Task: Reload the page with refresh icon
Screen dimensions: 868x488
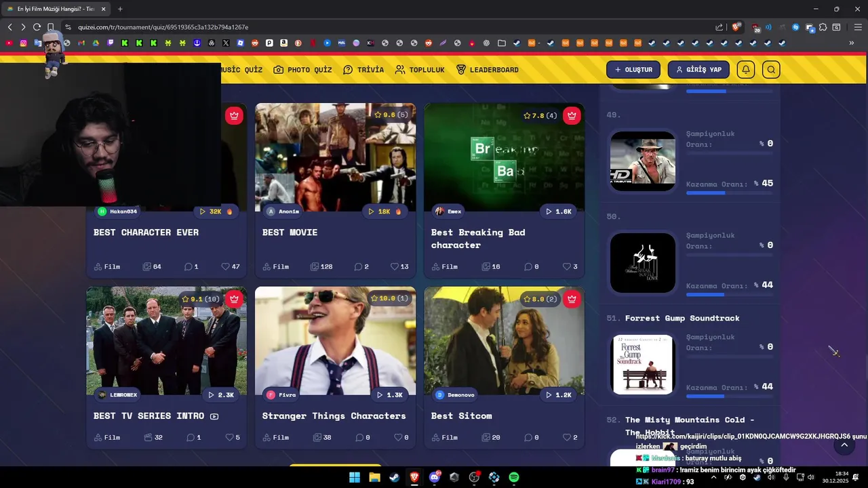Action: click(x=37, y=27)
